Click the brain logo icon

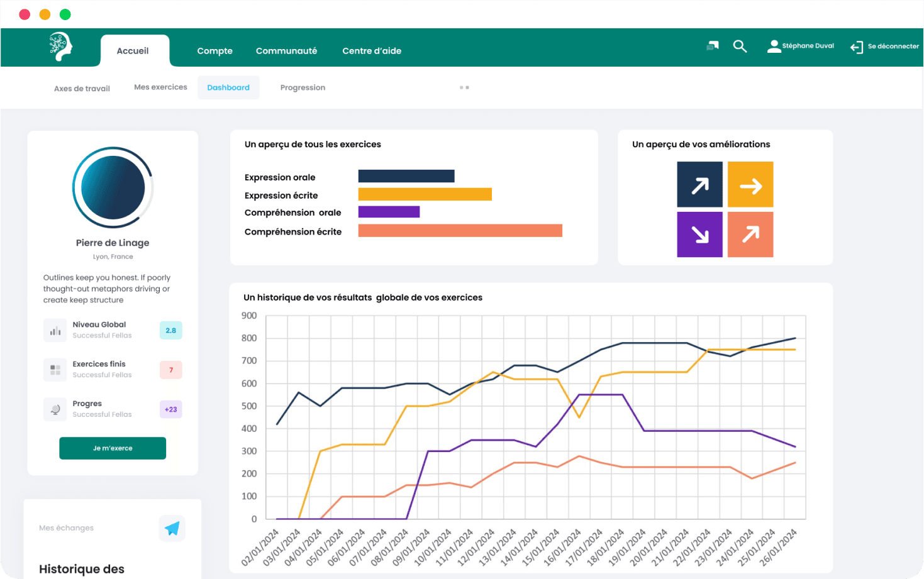pyautogui.click(x=61, y=47)
